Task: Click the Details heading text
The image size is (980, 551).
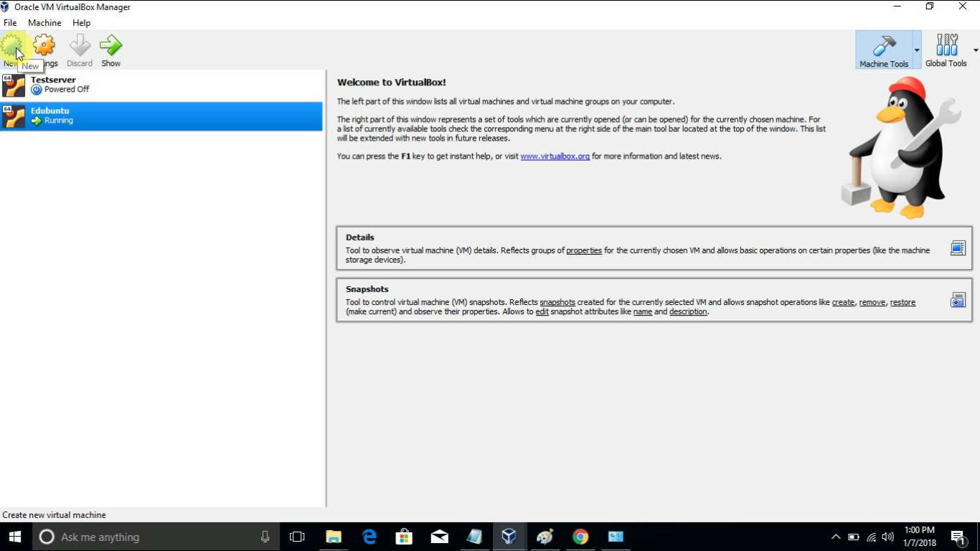Action: [360, 237]
